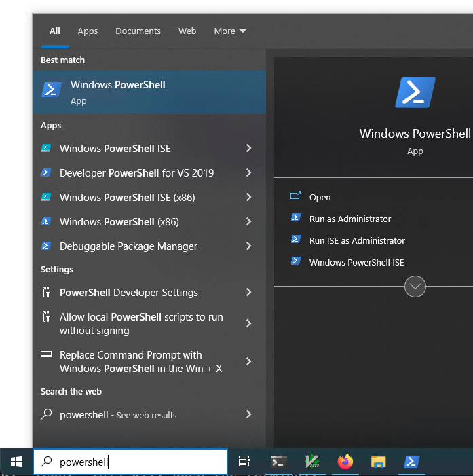Viewport: 473px width, 476px height.
Task: Switch to the Web search tab
Action: (x=187, y=31)
